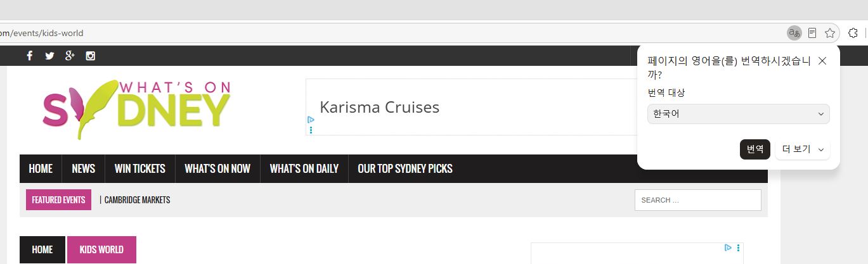Open the Instagram social icon
This screenshot has height=264, width=868.
(x=91, y=56)
